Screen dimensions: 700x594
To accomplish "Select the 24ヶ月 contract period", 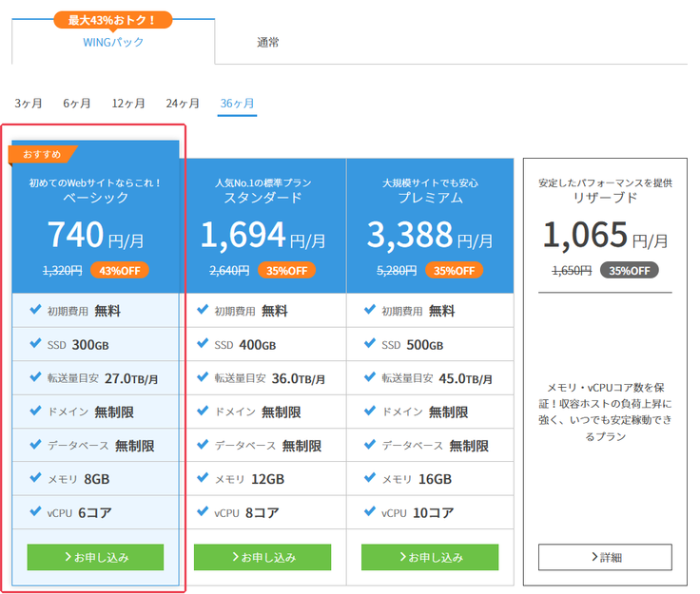I will pos(183,103).
